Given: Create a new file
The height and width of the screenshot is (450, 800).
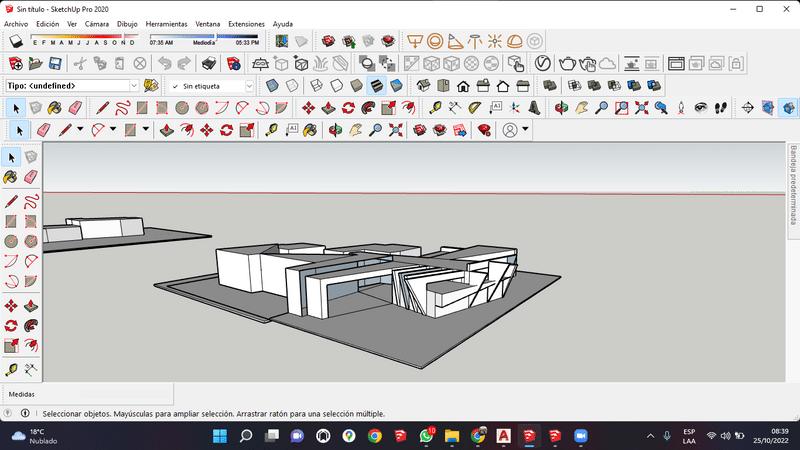Looking at the screenshot, I should [16, 64].
